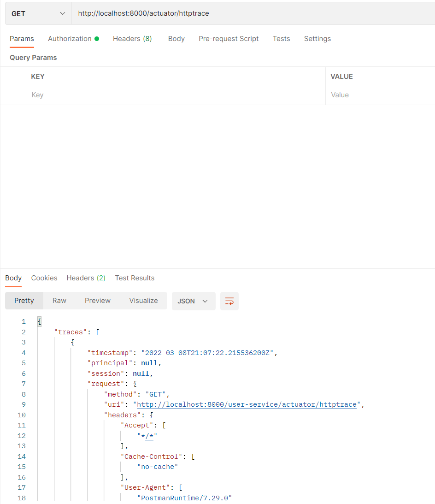Click the "principal" null line
The height and width of the screenshot is (504, 435).
pyautogui.click(x=124, y=363)
